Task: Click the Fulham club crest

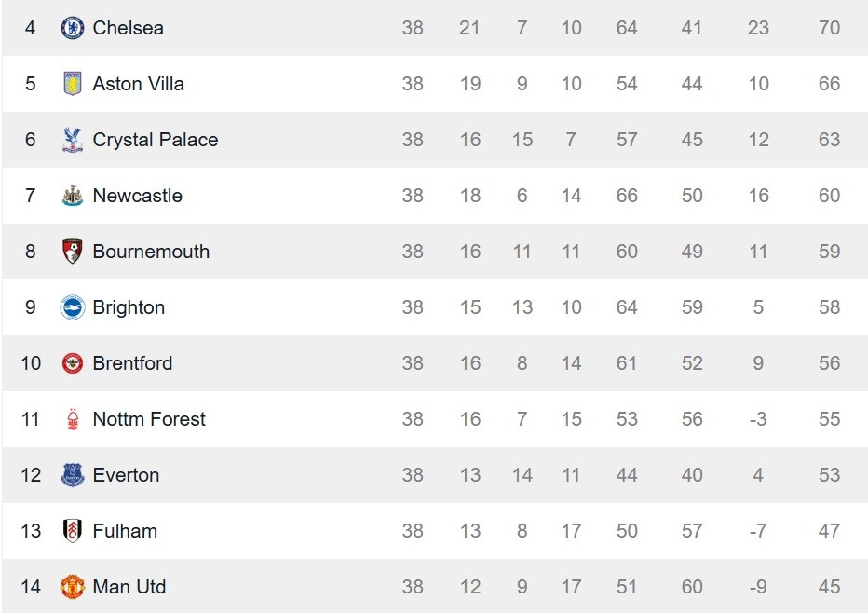Action: [72, 531]
